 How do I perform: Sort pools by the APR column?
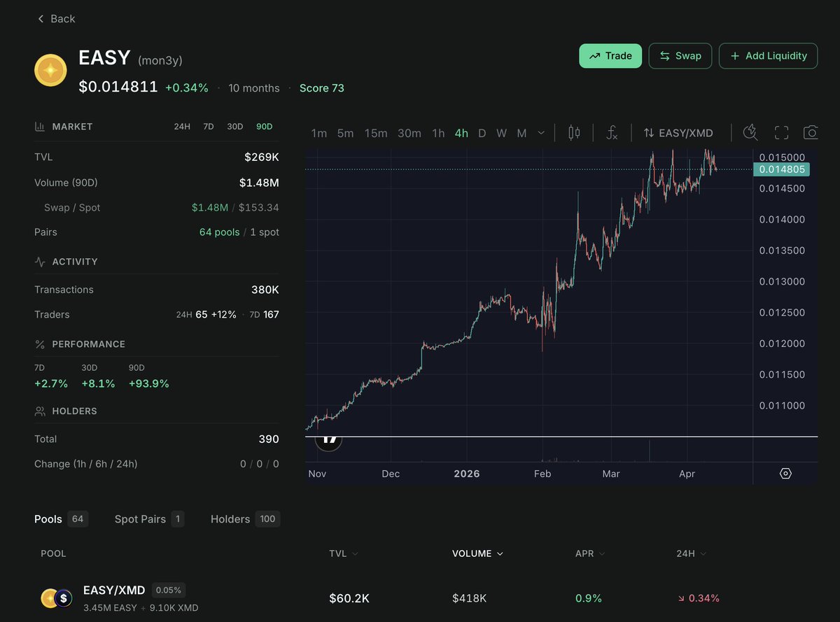point(589,553)
